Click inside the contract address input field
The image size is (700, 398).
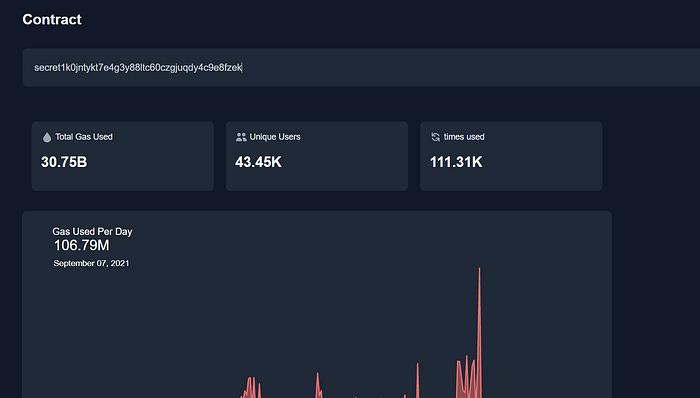pyautogui.click(x=361, y=67)
